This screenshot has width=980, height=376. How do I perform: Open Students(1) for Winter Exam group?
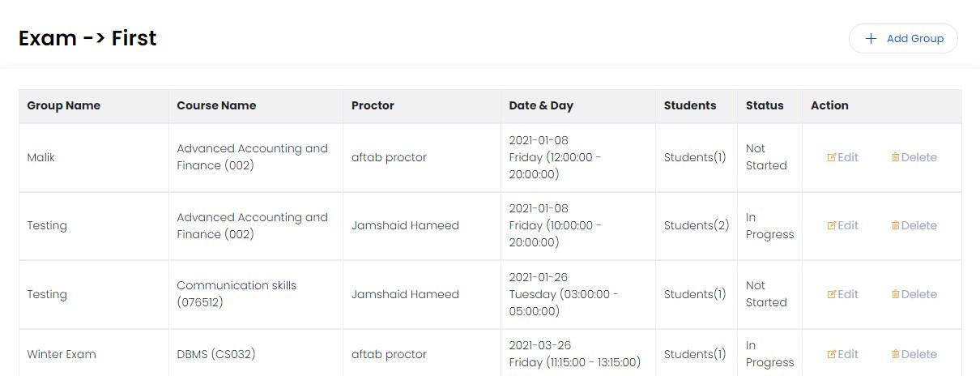(x=695, y=354)
